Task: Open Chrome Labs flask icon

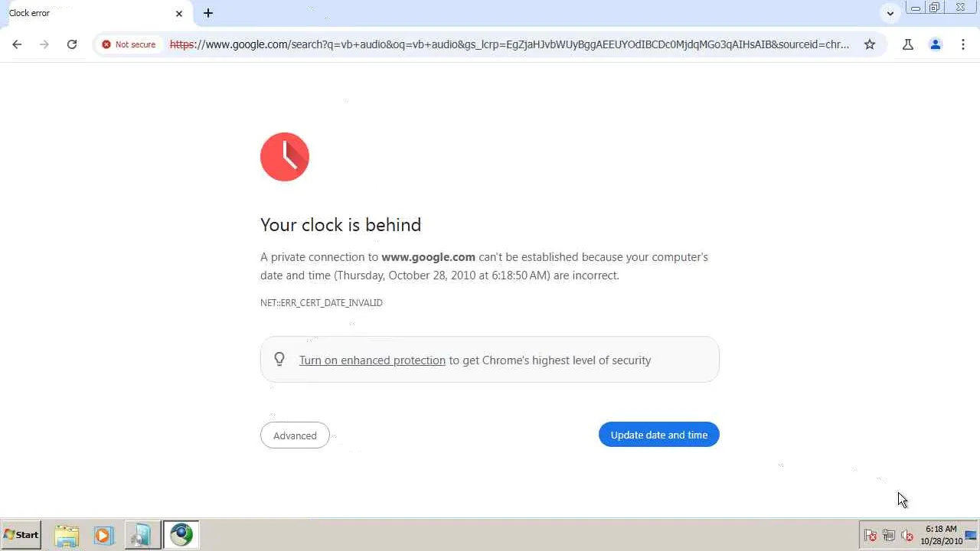Action: (908, 44)
